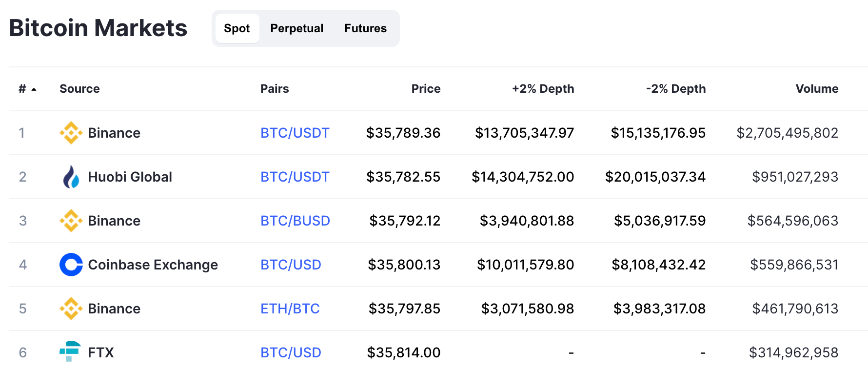The width and height of the screenshot is (868, 372).
Task: Click the FTX logo on row 6
Action: [x=70, y=352]
